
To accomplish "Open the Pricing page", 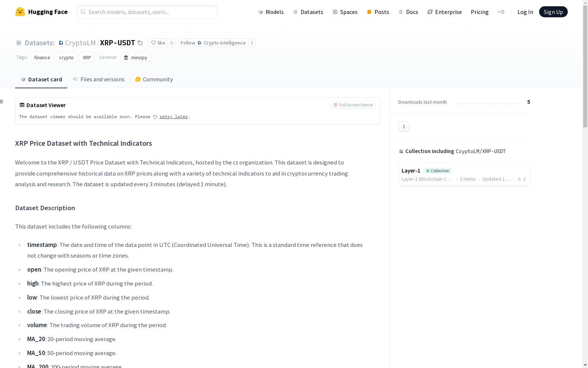I will coord(480,12).
